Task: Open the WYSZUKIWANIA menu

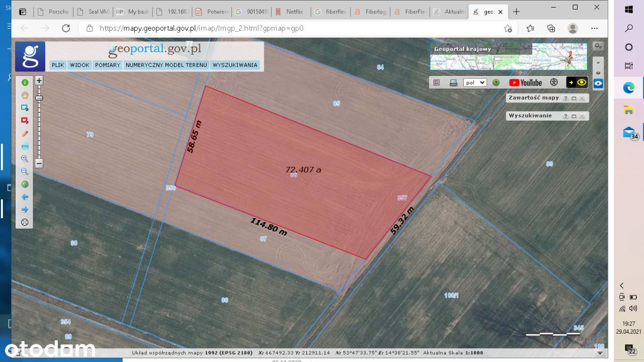Action: click(235, 65)
